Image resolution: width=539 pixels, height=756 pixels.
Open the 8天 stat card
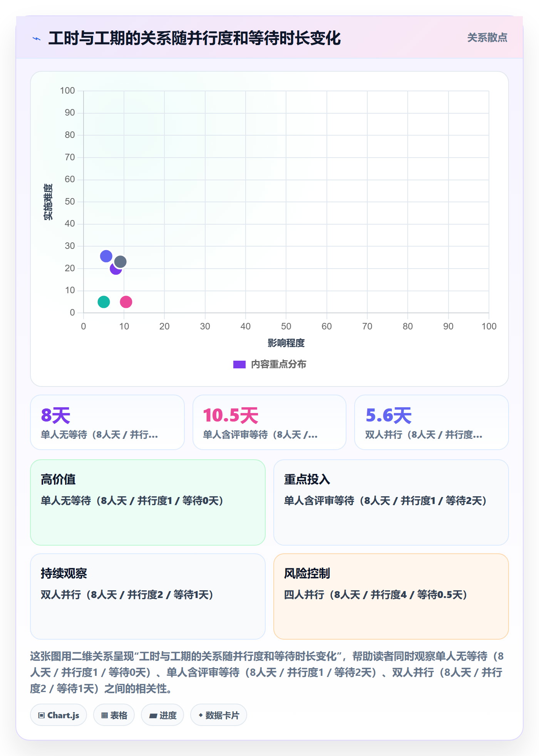(107, 422)
